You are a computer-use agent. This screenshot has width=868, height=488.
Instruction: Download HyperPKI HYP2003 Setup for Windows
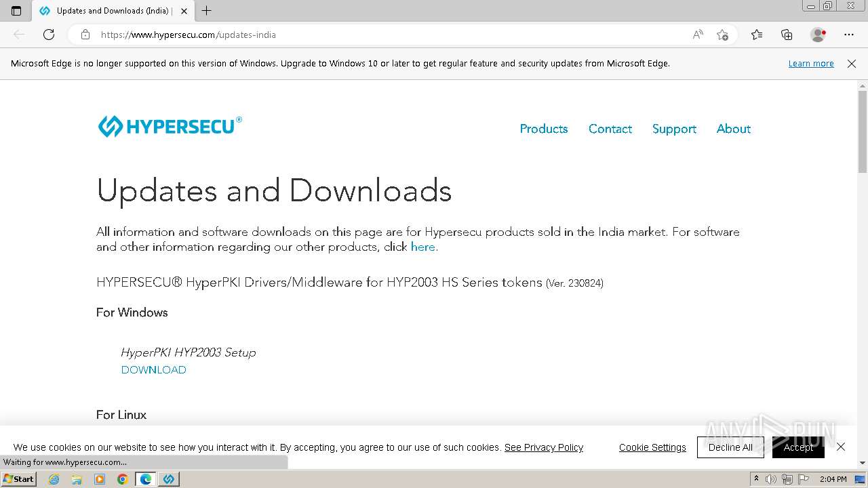click(x=154, y=370)
